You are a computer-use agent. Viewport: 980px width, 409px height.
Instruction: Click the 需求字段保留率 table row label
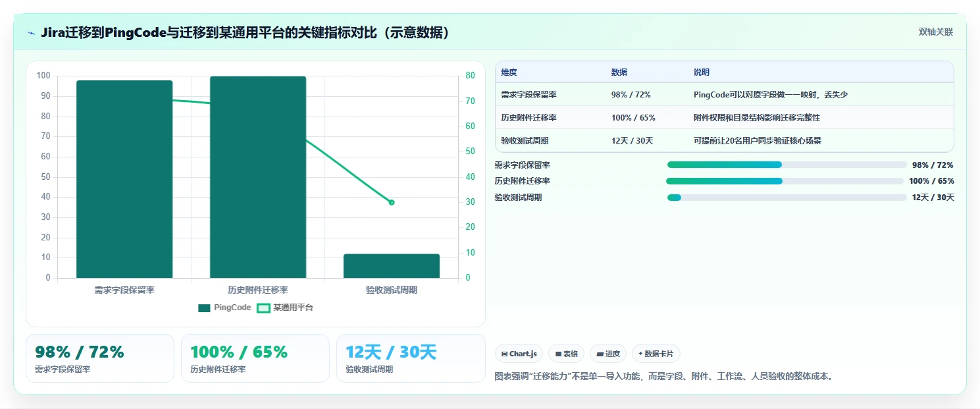coord(529,95)
